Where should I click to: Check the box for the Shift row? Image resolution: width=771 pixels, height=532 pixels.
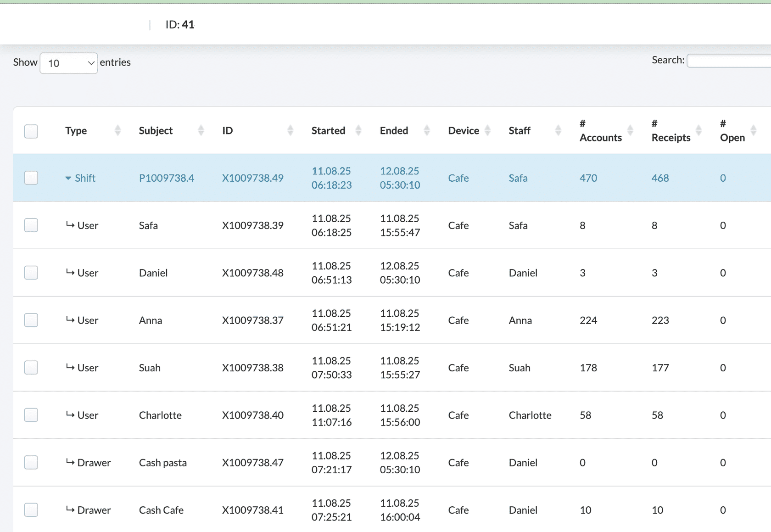pyautogui.click(x=31, y=178)
